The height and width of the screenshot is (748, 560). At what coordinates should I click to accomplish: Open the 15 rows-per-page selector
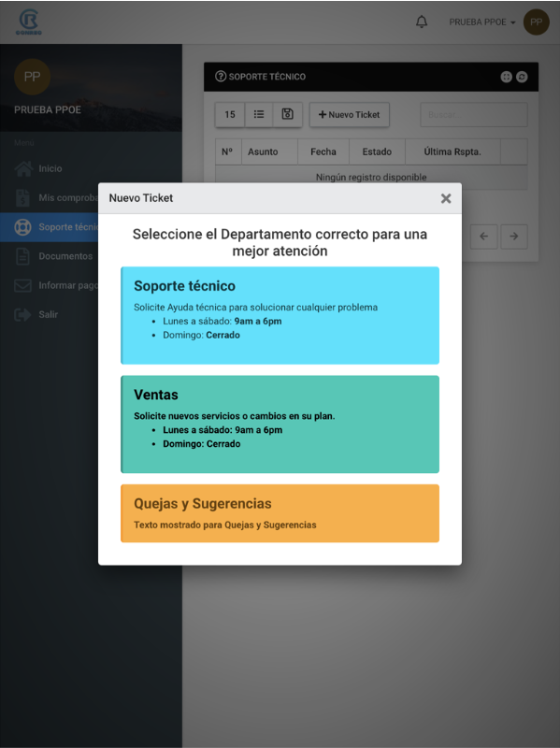(x=230, y=114)
